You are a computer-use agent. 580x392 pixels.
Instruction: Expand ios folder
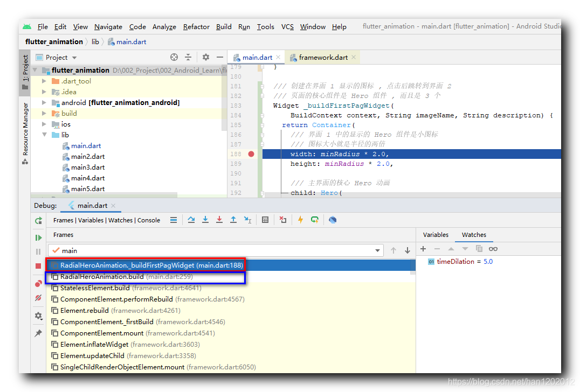click(x=44, y=124)
